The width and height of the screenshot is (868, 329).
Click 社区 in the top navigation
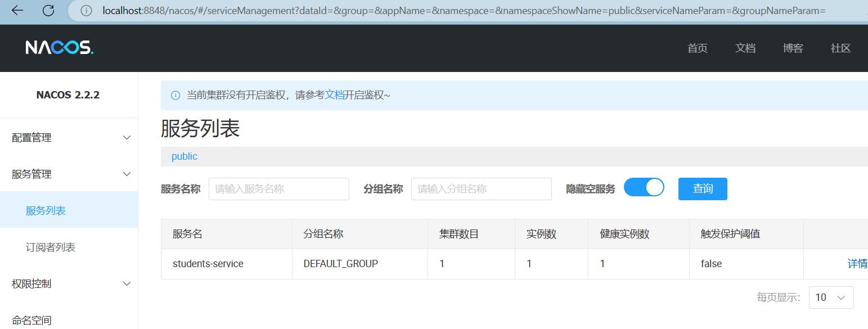click(840, 48)
